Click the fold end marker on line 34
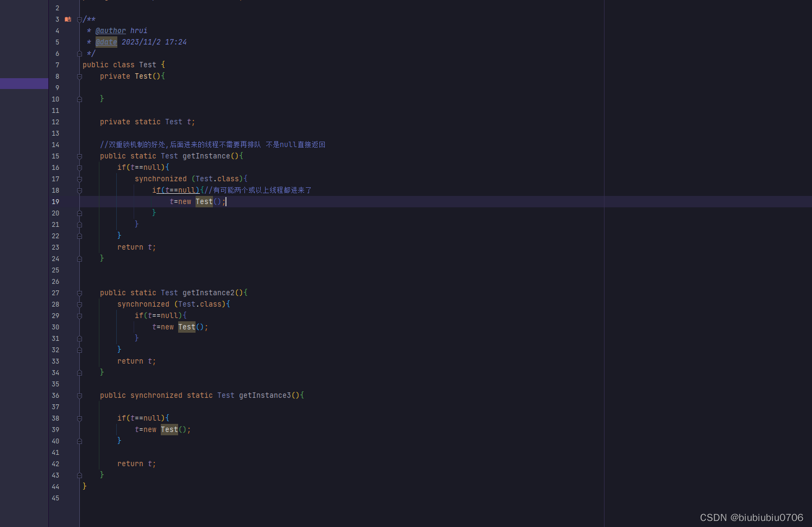Image resolution: width=812 pixels, height=527 pixels. pos(79,373)
